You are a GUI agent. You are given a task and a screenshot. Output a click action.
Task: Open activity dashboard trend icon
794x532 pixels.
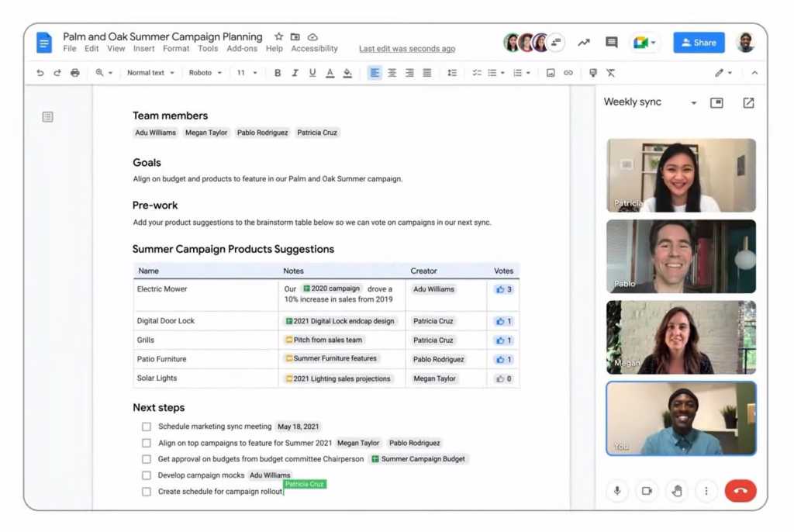[x=584, y=43]
